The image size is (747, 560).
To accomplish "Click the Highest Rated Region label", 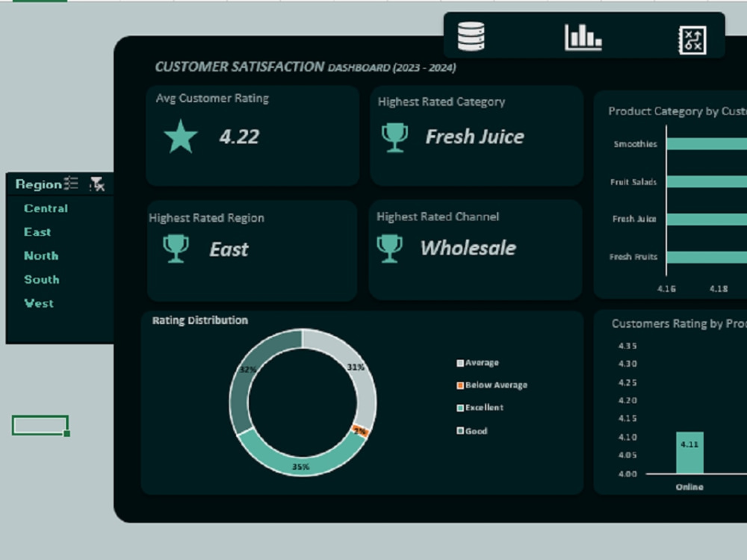I will coord(206,217).
